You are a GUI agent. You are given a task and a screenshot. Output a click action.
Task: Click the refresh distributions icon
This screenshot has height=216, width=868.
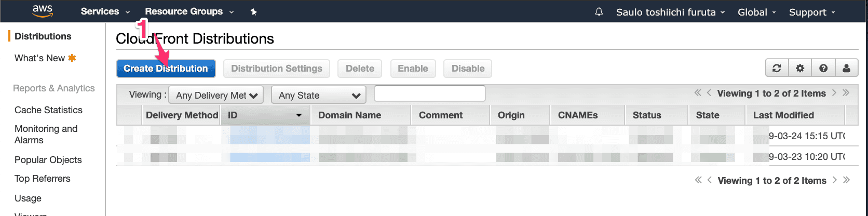pyautogui.click(x=777, y=68)
